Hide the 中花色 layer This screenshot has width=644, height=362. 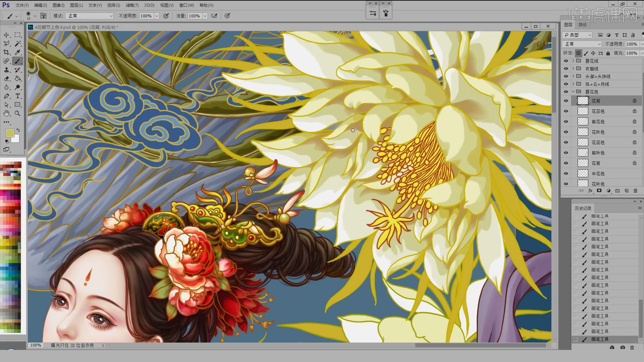(x=566, y=174)
